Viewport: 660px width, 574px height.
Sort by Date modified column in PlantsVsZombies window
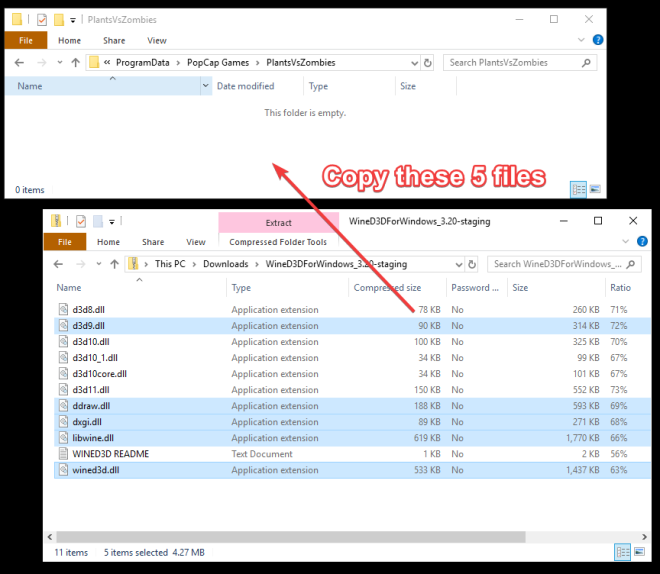point(245,86)
